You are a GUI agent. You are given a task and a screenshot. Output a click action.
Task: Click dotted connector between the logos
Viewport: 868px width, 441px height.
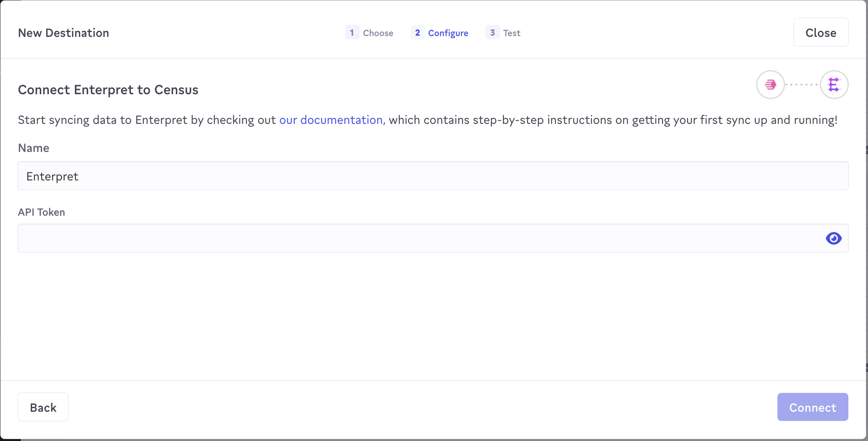[802, 85]
